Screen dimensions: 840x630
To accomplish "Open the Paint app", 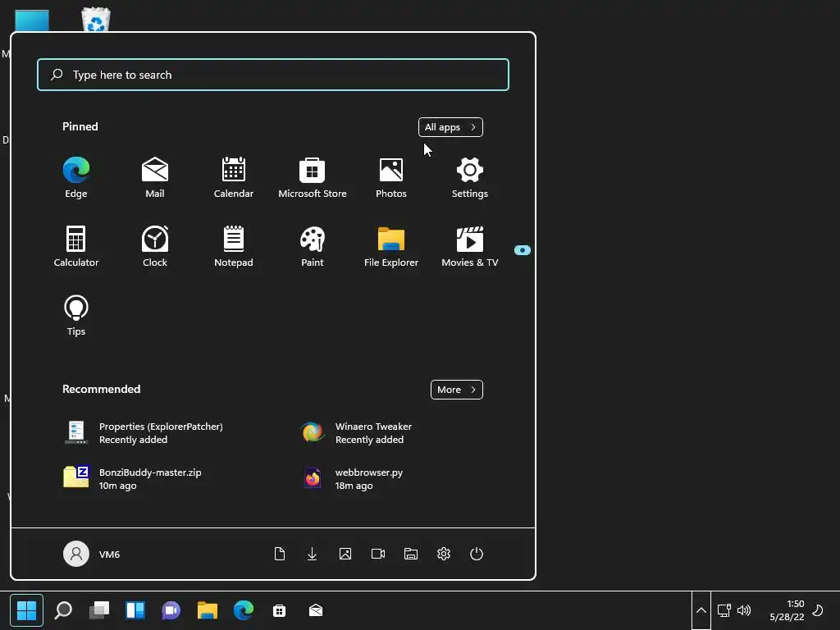I will 313,246.
